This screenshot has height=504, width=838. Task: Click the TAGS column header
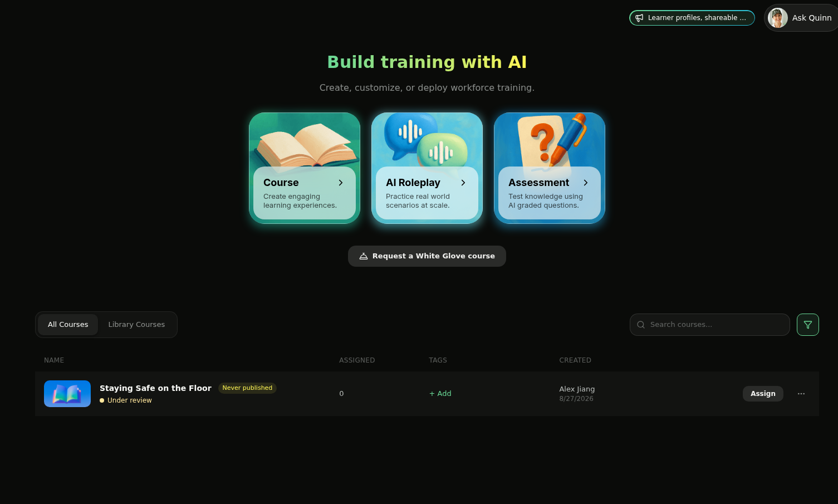(x=438, y=360)
